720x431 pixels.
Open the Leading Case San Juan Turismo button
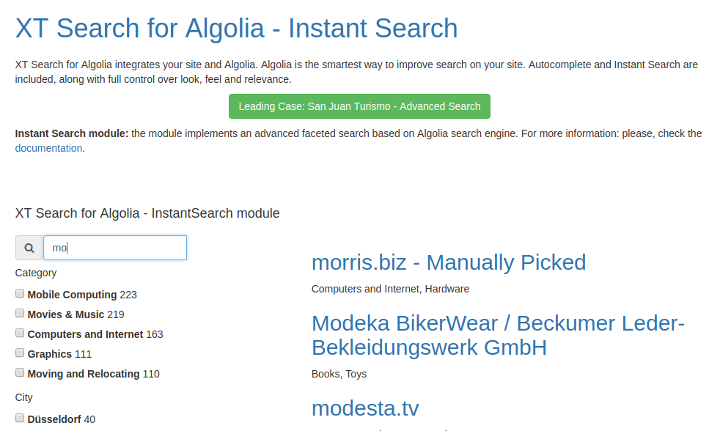click(x=360, y=106)
